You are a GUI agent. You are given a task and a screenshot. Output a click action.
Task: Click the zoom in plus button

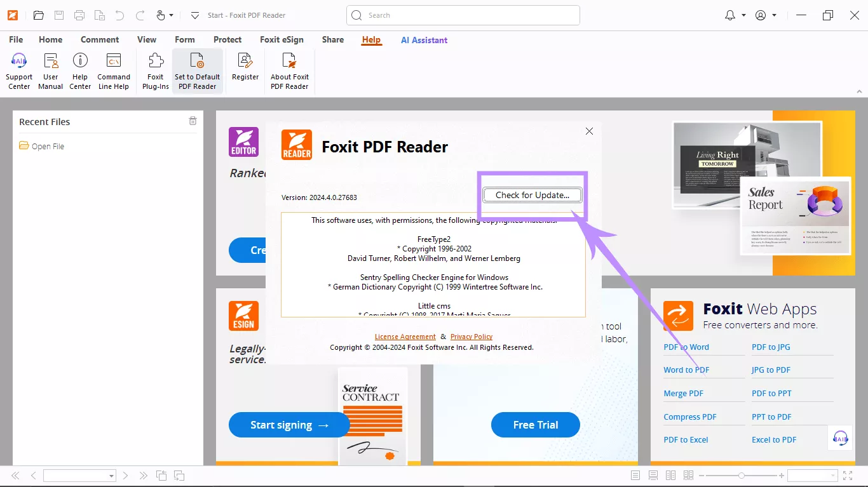pyautogui.click(x=782, y=476)
